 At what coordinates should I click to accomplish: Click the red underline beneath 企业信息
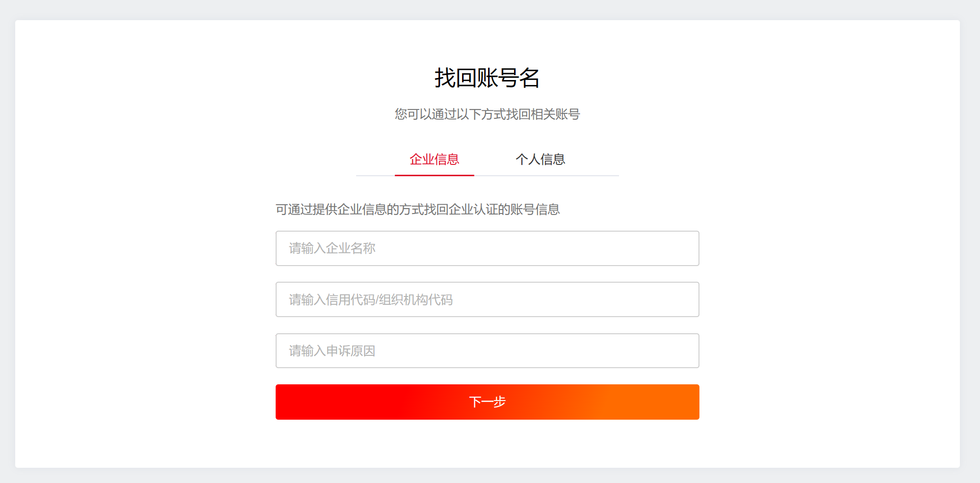434,175
